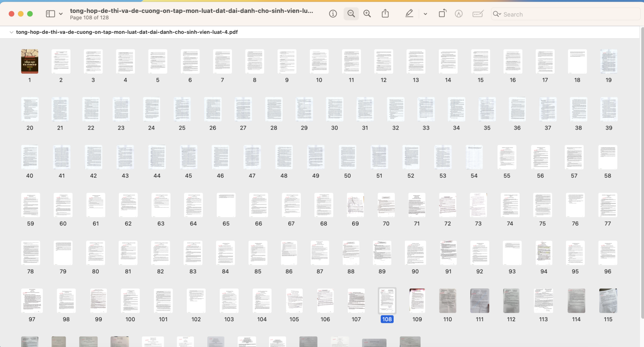This screenshot has height=347, width=644.
Task: Open the sidebar view options dropdown
Action: [x=61, y=14]
